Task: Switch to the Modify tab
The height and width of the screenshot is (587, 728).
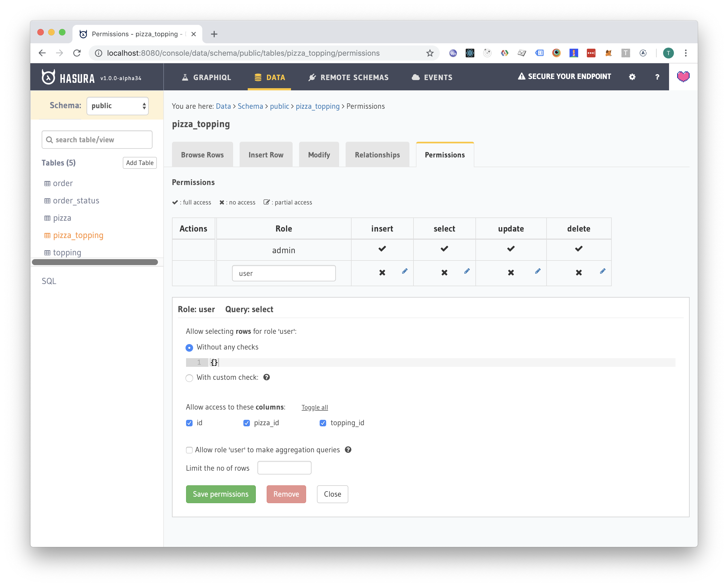Action: pyautogui.click(x=319, y=154)
